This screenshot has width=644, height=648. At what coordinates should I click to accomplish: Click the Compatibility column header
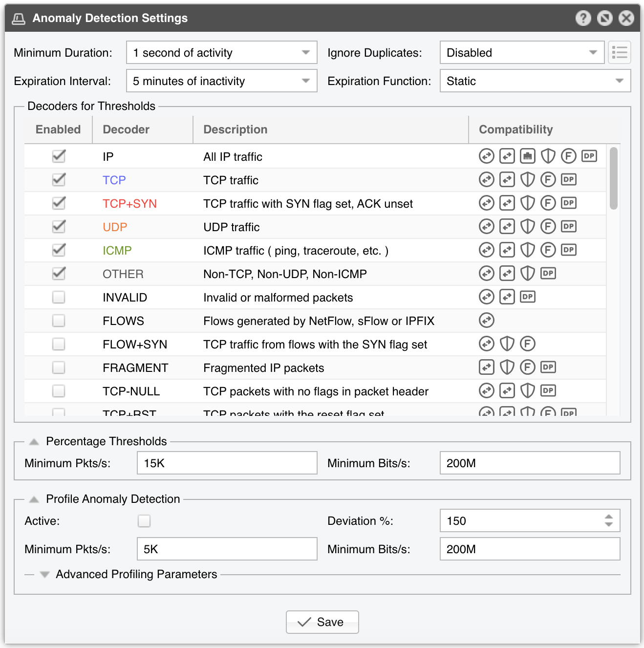click(515, 130)
